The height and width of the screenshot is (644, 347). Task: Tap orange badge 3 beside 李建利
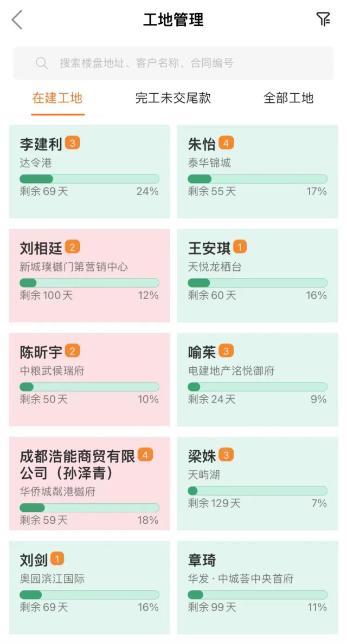[x=72, y=143]
